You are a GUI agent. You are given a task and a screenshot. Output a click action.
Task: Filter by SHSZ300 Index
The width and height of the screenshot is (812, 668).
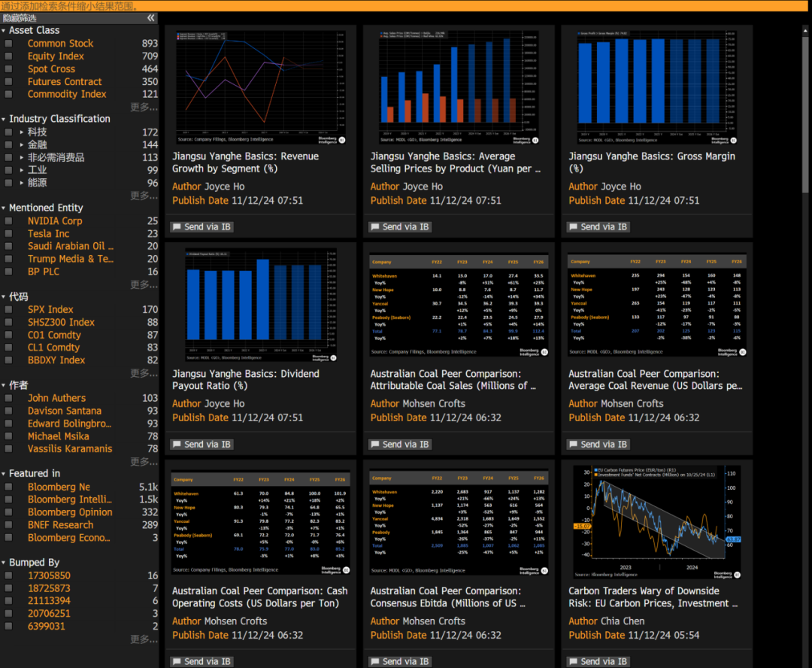click(x=61, y=322)
